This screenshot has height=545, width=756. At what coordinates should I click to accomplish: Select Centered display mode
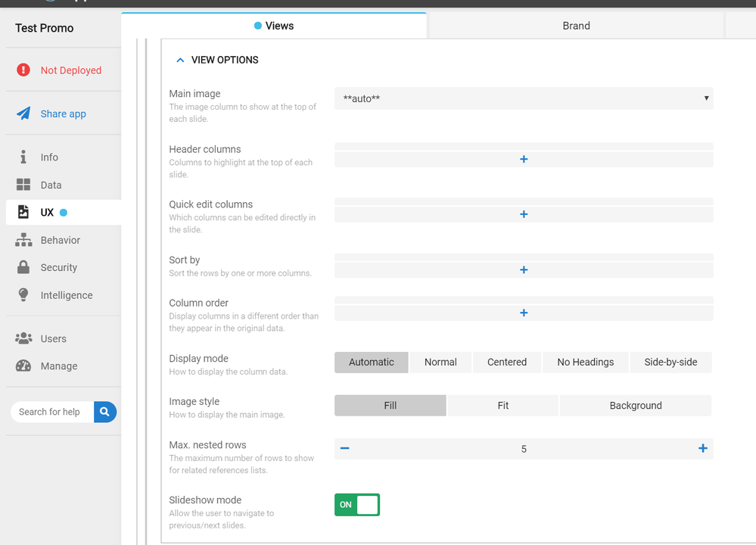tap(507, 363)
